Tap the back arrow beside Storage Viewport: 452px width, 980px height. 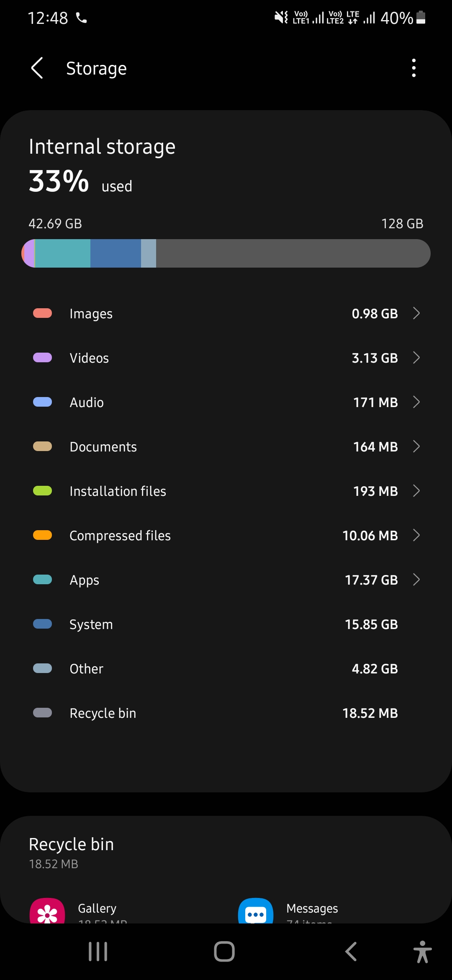37,68
